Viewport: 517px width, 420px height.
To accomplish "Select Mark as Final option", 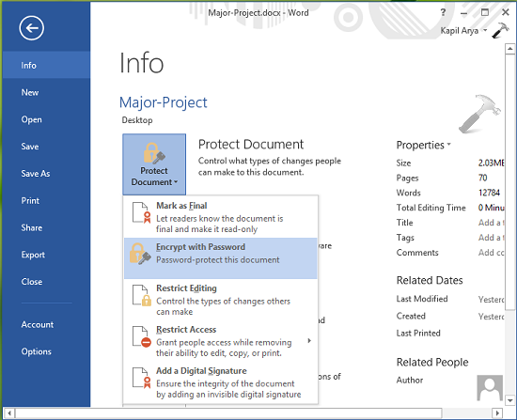I will click(220, 217).
